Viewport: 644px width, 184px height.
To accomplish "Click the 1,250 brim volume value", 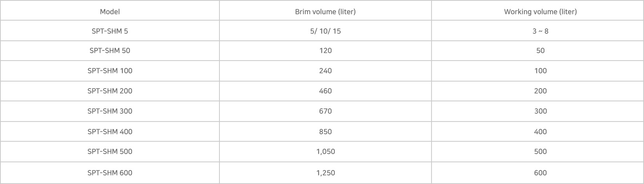I will (325, 173).
